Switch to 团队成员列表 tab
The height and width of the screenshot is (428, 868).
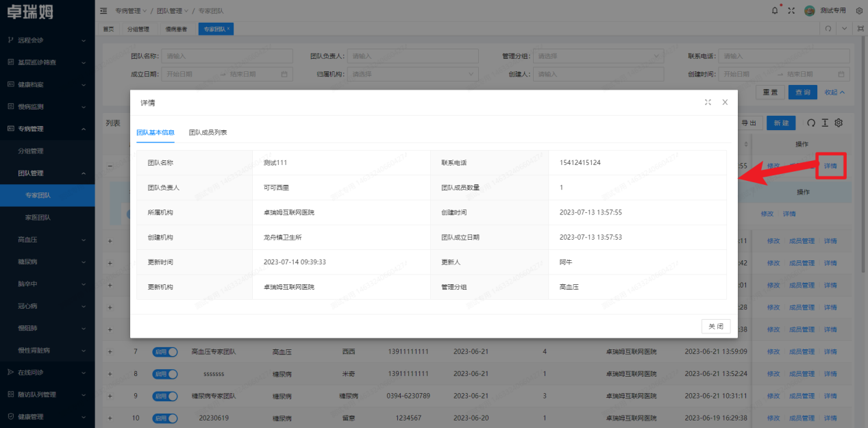tap(208, 132)
